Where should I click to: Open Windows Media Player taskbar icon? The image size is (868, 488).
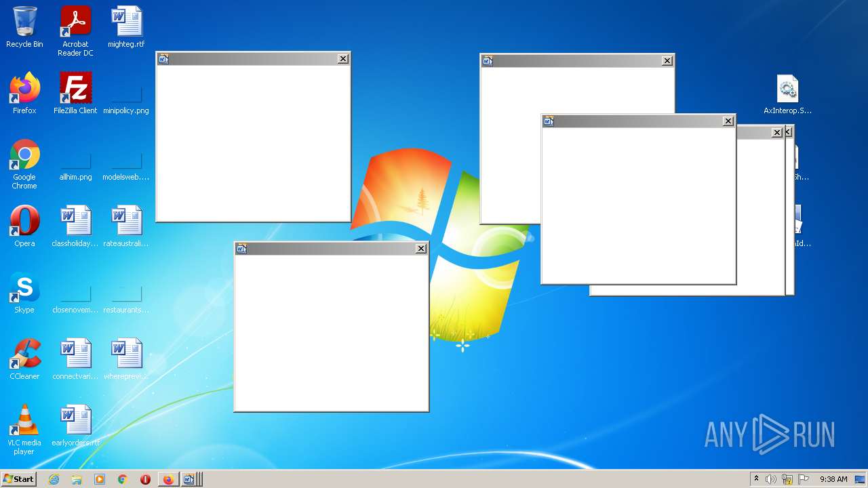pos(100,479)
